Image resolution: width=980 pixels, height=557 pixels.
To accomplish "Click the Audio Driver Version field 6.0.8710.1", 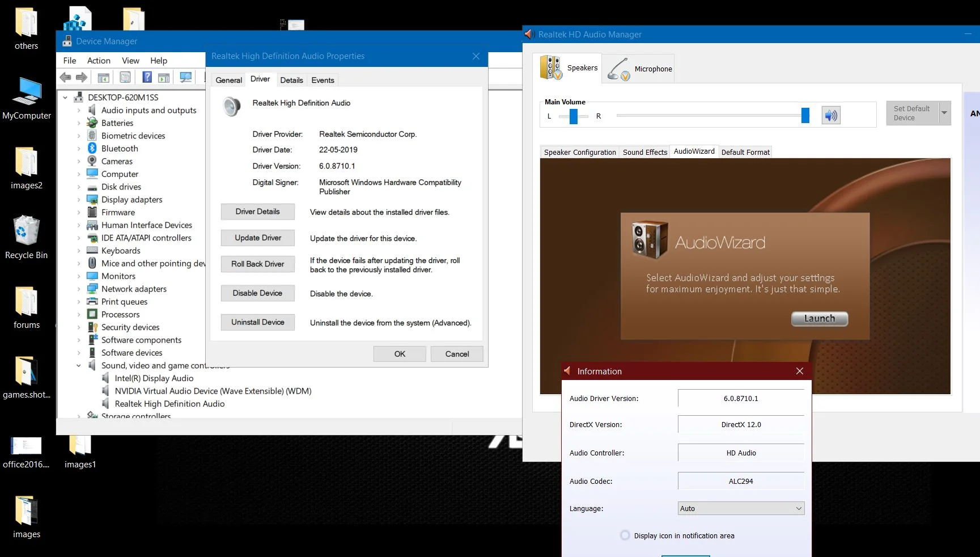I will pyautogui.click(x=741, y=398).
